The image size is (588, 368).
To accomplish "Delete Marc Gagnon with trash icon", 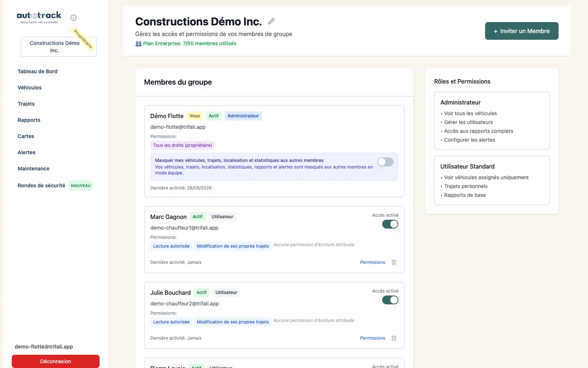I will pos(394,262).
